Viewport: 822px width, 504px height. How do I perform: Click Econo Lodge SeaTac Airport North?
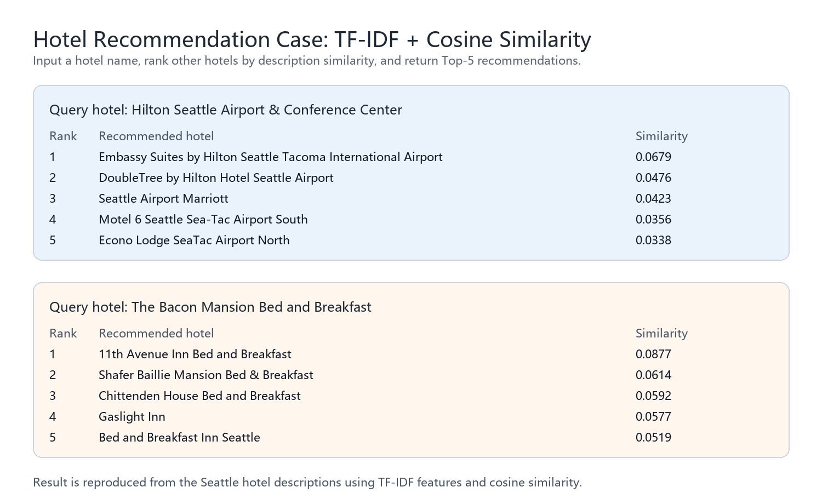[x=194, y=240]
